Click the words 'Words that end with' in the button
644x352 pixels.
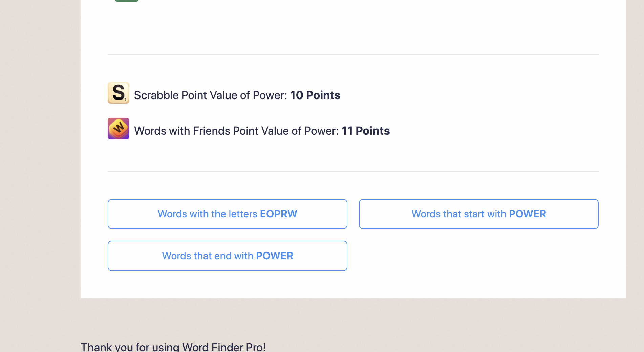point(208,256)
